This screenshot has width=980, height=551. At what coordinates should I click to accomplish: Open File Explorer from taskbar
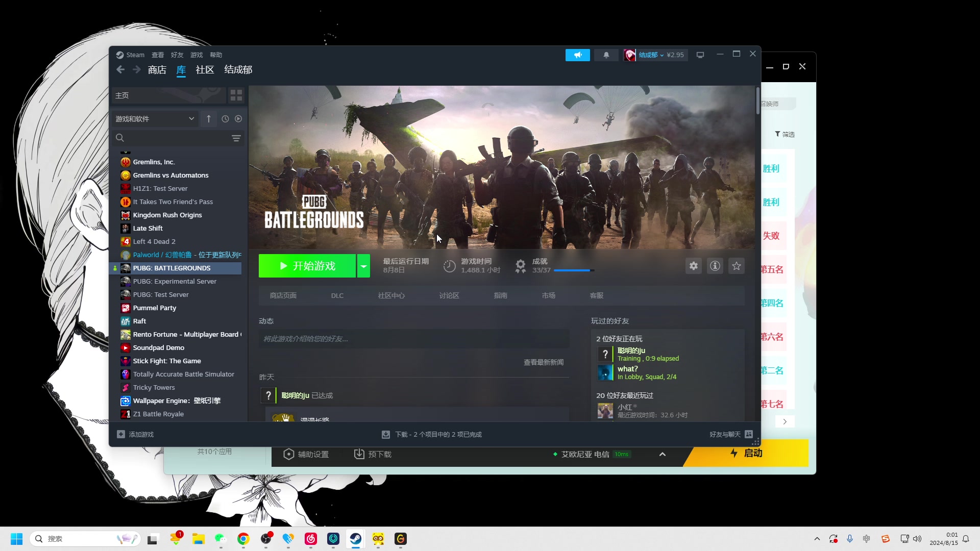click(198, 539)
